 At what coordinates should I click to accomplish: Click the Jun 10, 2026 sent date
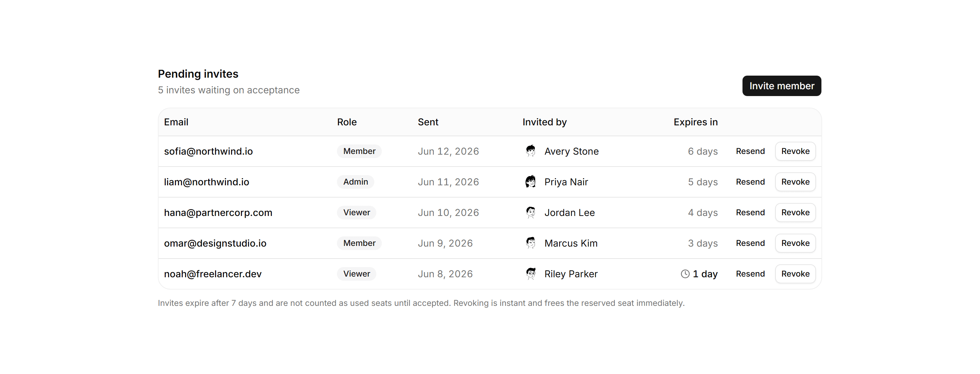448,213
